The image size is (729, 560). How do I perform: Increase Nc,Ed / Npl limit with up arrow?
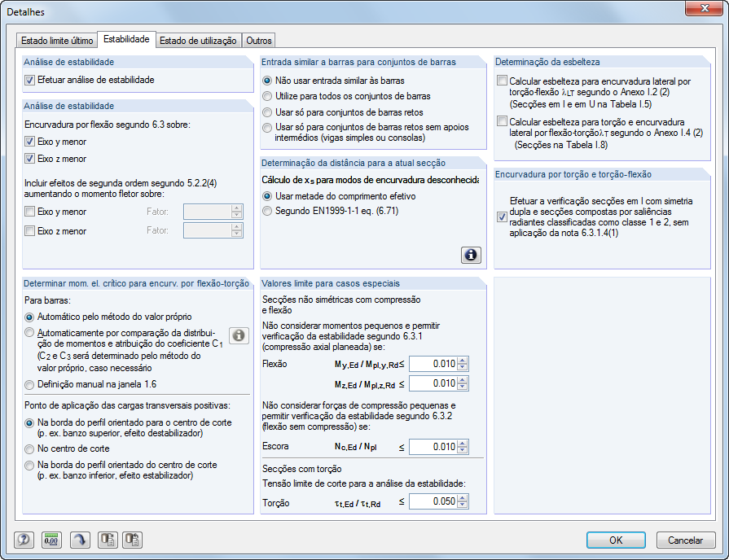pyautogui.click(x=462, y=444)
